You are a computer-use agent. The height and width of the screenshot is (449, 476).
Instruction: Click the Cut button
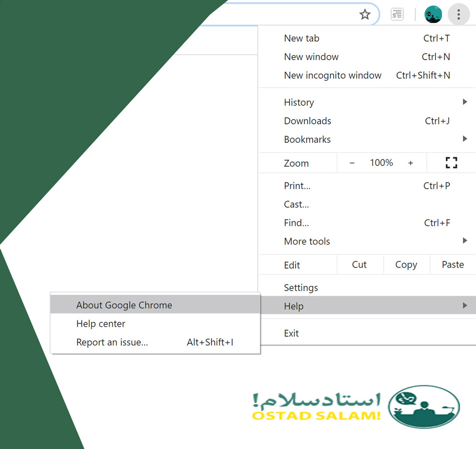pos(359,265)
